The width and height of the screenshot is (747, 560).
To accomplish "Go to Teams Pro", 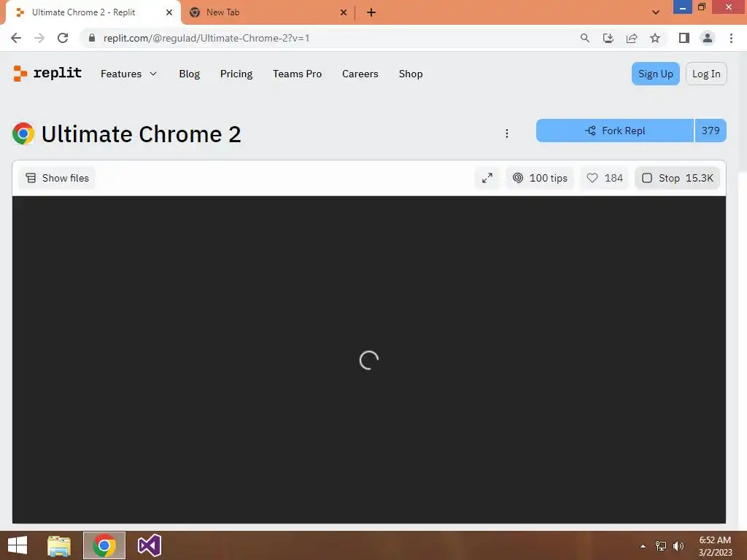I will click(x=298, y=74).
